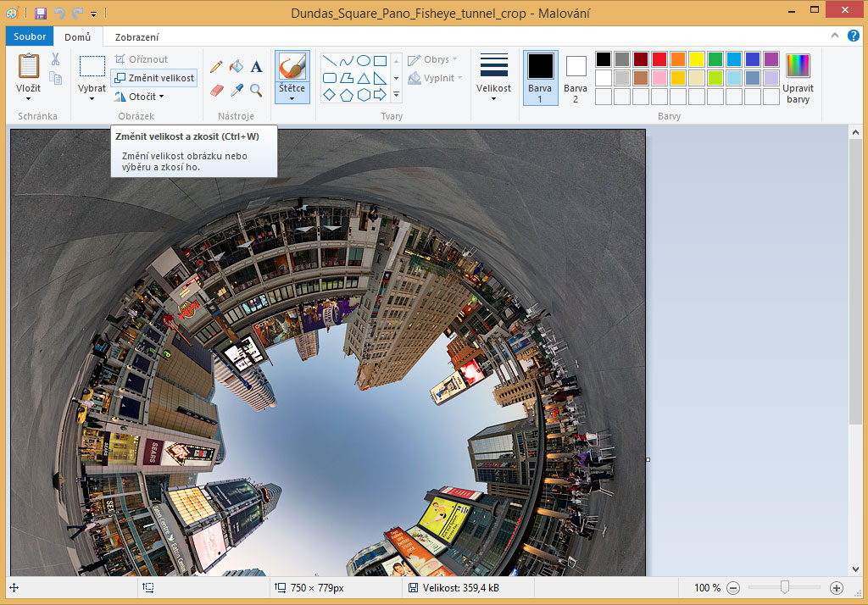Click the Magnifier zoom tool
Viewport: 868px width, 605px height.
(x=256, y=90)
